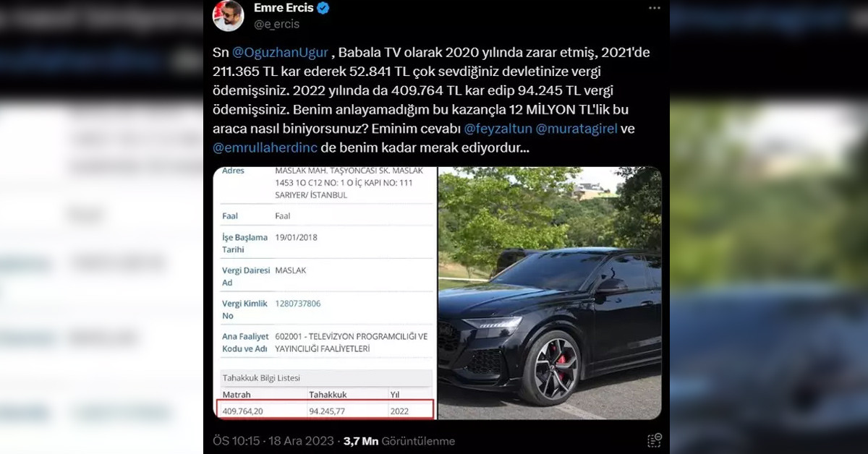This screenshot has height=454, width=868.
Task: Click the Tahakkuk Bilgi Listesi header
Action: tap(260, 377)
